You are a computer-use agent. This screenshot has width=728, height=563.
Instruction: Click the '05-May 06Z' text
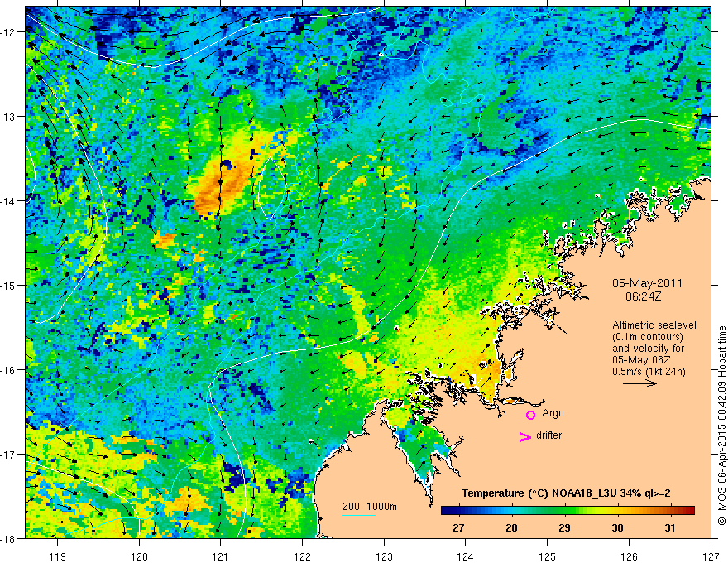click(x=641, y=360)
